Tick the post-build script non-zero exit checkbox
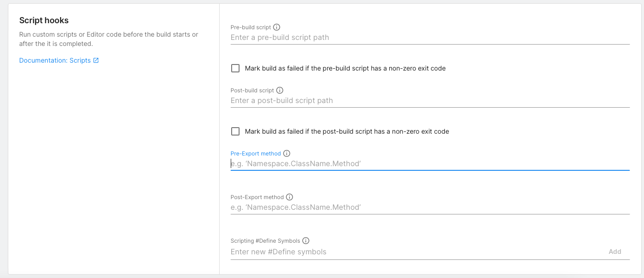The width and height of the screenshot is (644, 278). point(235,131)
